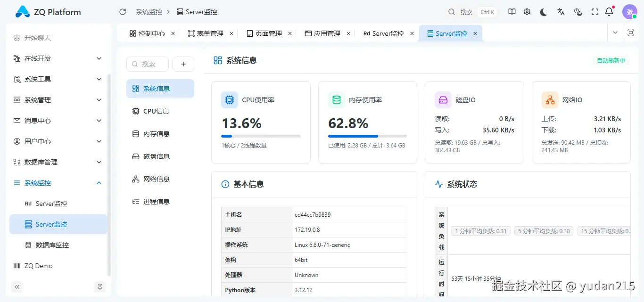Select 进程信息 in the panel list
The height and width of the screenshot is (302, 644).
tap(160, 202)
